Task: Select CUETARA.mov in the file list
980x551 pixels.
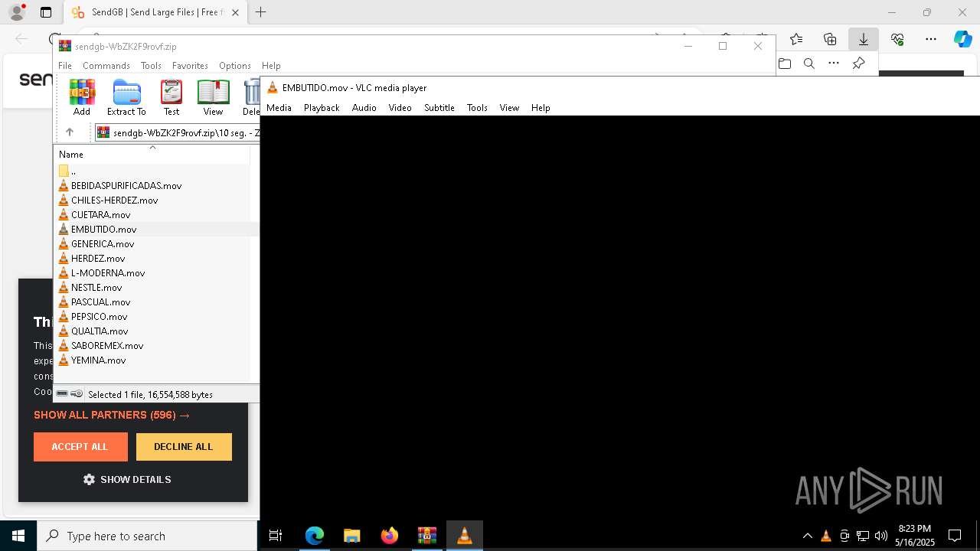Action: [x=100, y=215]
